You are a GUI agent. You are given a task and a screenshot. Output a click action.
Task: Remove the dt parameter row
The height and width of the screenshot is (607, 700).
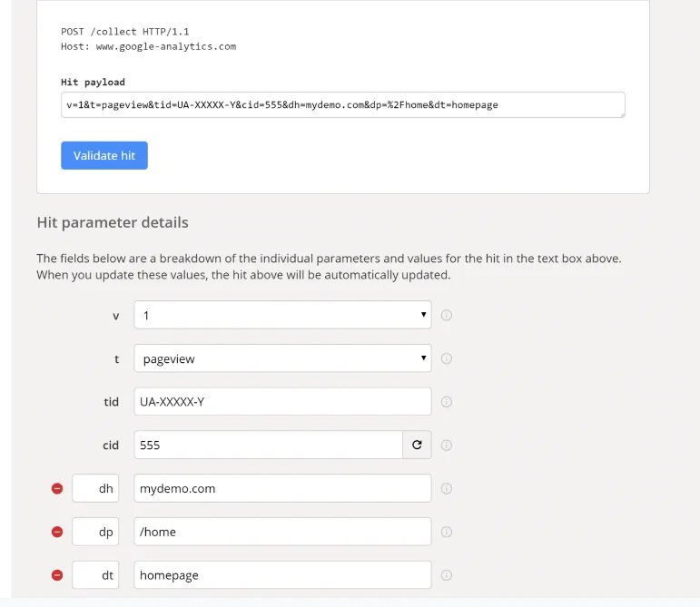(x=57, y=575)
